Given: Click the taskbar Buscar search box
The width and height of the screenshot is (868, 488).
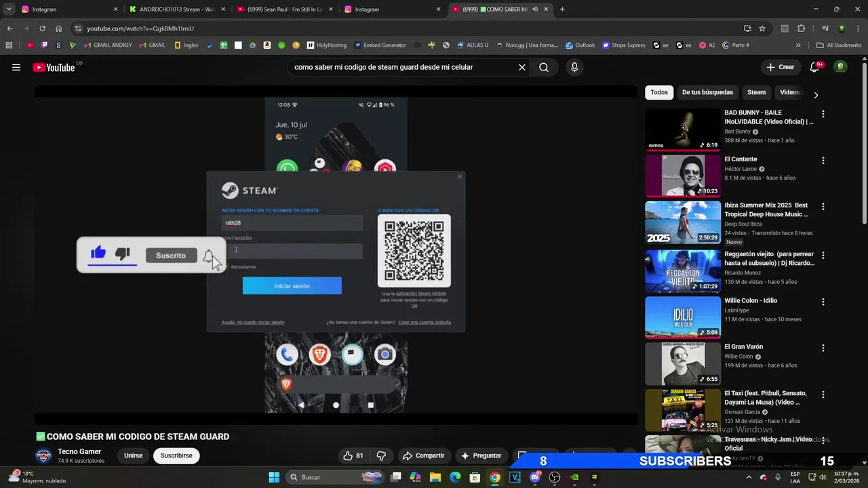Looking at the screenshot, I should [x=336, y=477].
